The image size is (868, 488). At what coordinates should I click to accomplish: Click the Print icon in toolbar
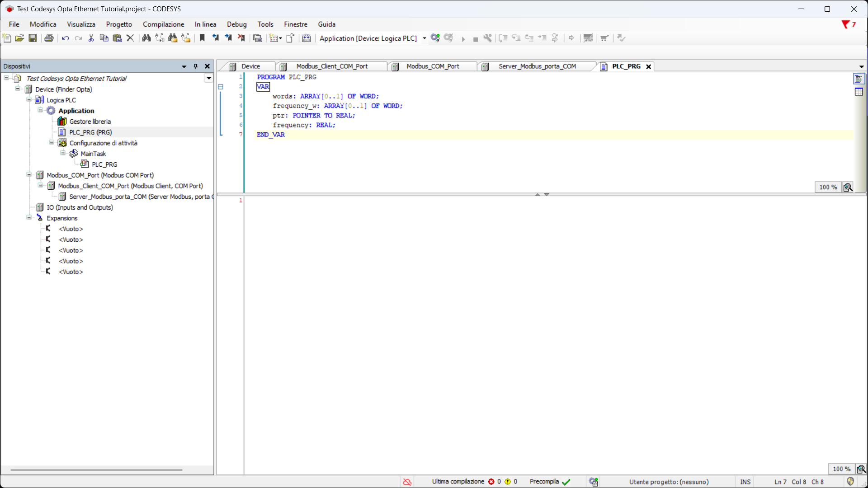click(x=49, y=38)
